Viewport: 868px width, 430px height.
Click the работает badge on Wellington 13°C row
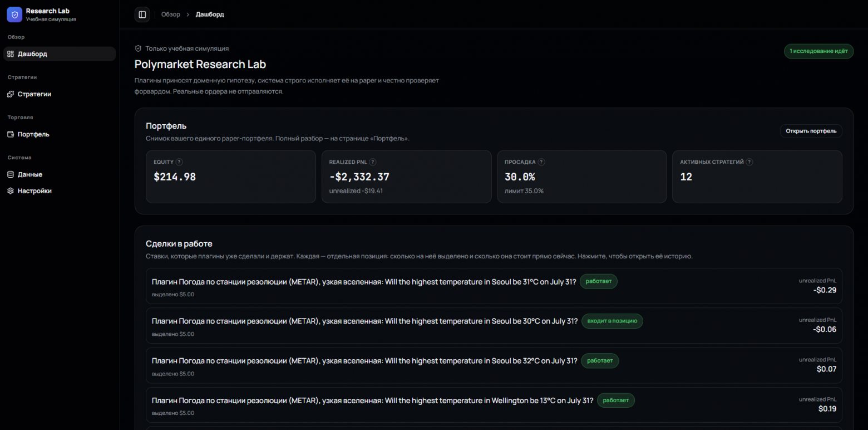click(x=616, y=400)
